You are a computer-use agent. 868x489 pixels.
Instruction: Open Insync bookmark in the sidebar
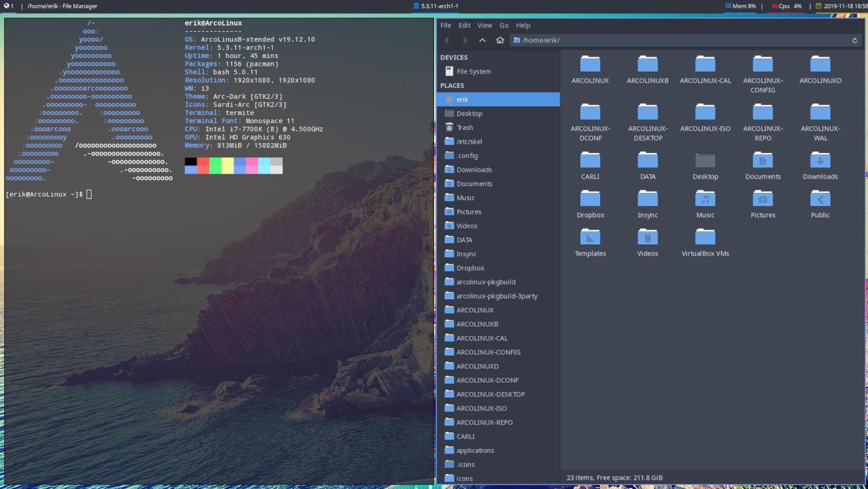(498, 254)
